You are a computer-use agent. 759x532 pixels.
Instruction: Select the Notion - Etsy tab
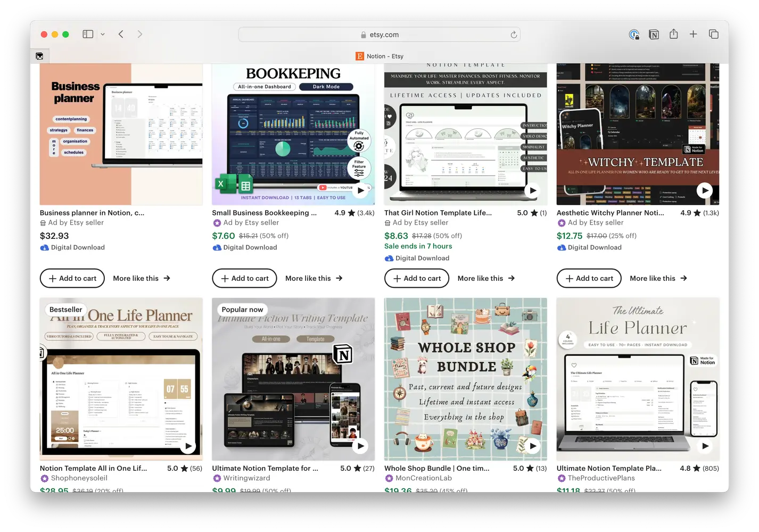[379, 56]
